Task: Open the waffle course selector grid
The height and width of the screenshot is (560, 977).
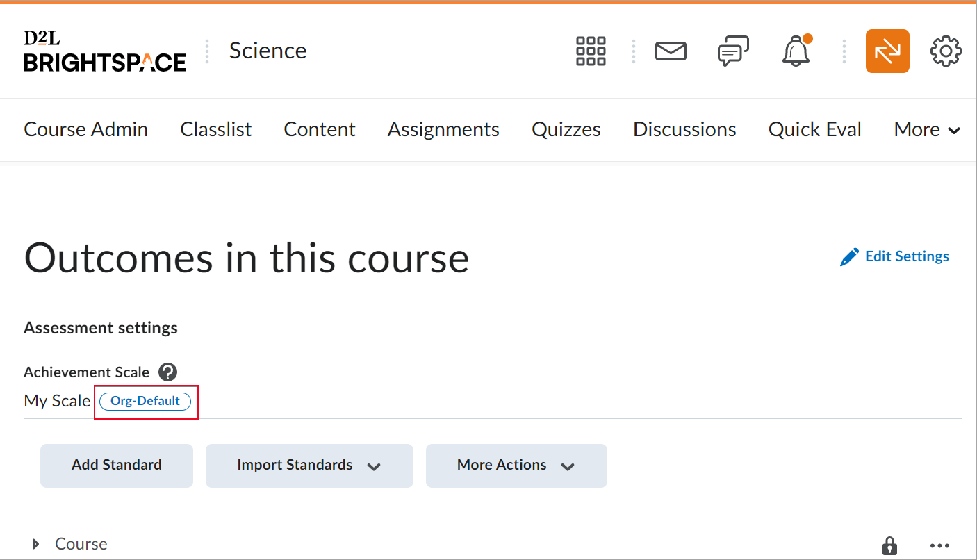Action: click(590, 51)
